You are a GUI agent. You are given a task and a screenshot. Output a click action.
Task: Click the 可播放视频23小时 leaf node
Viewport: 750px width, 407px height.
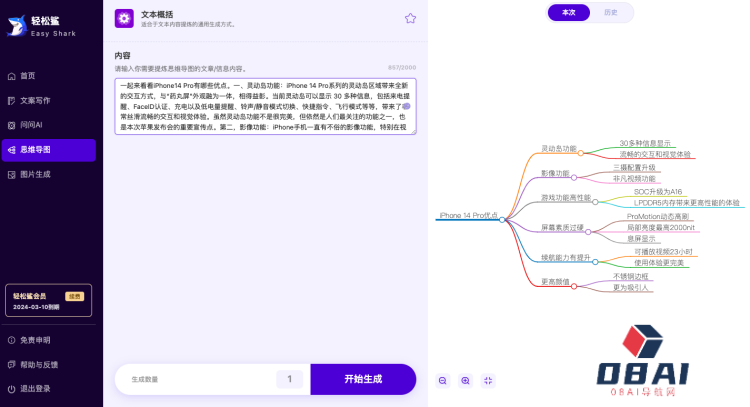pos(663,252)
